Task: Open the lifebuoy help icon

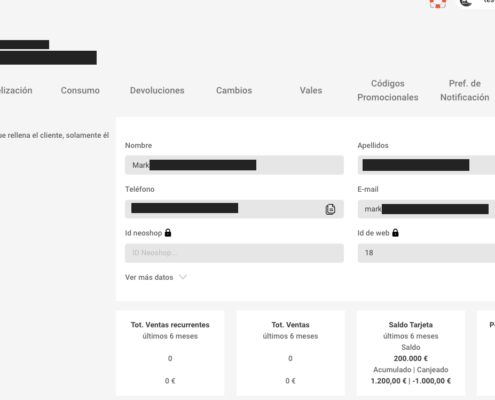Action: tap(438, 3)
